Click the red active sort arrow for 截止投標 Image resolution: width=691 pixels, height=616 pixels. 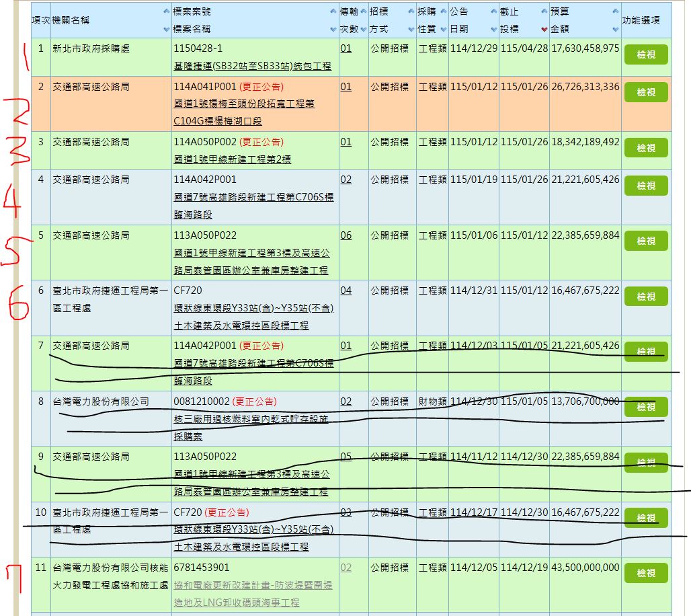pyautogui.click(x=544, y=30)
